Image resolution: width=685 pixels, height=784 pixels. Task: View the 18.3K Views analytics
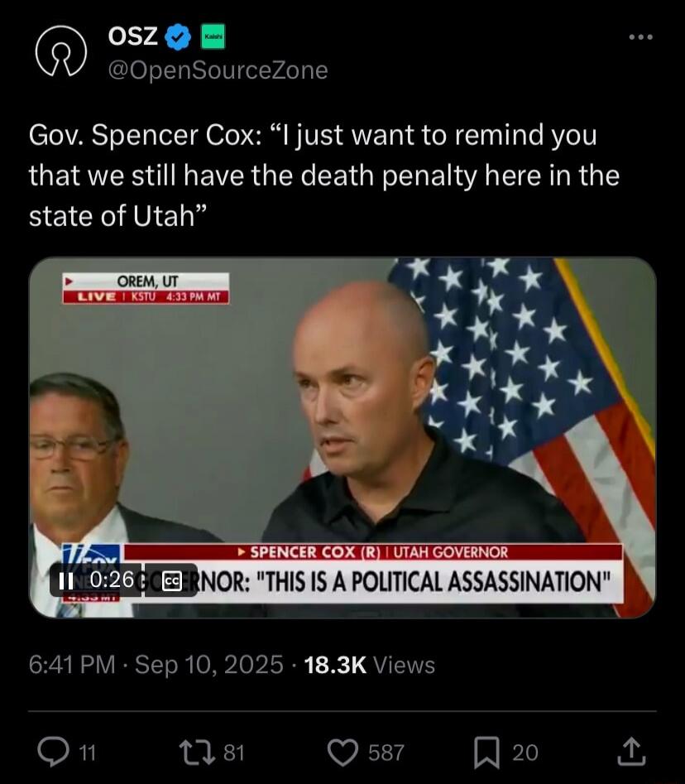[369, 665]
